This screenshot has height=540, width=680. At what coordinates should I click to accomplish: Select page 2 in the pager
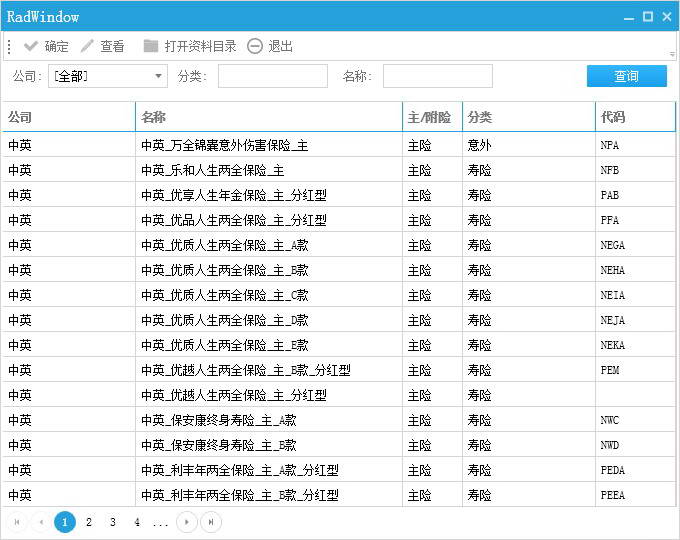pyautogui.click(x=89, y=522)
